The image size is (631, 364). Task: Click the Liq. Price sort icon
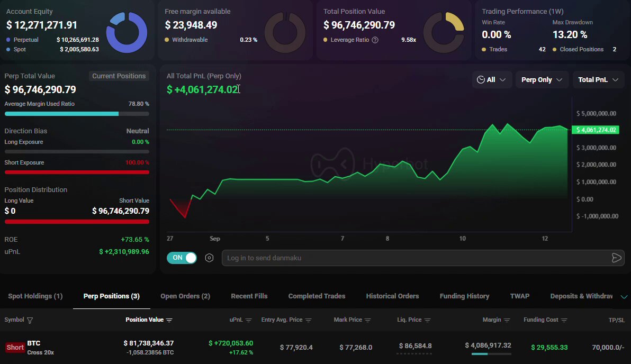pos(427,320)
